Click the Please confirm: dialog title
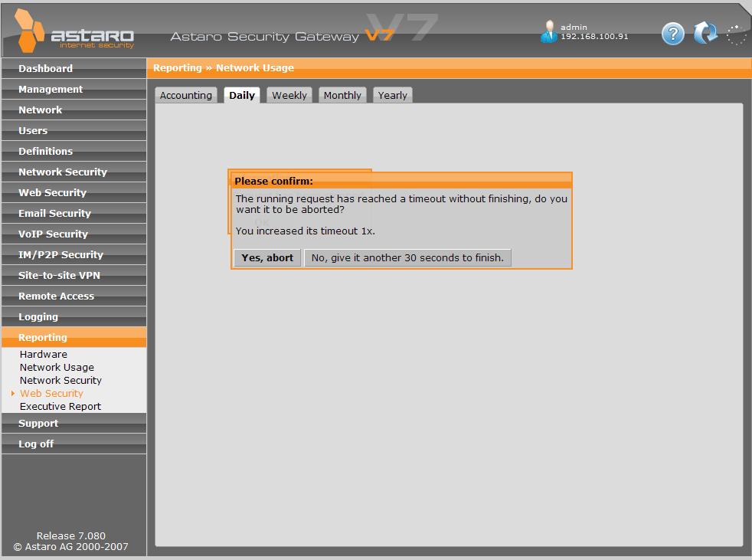The image size is (752, 560). (x=273, y=181)
